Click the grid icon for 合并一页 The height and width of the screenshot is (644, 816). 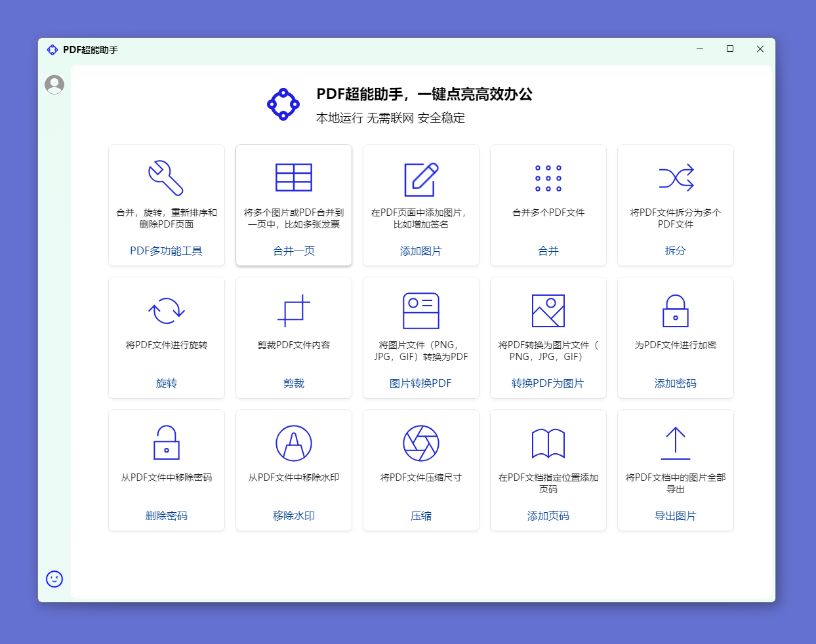(x=294, y=178)
